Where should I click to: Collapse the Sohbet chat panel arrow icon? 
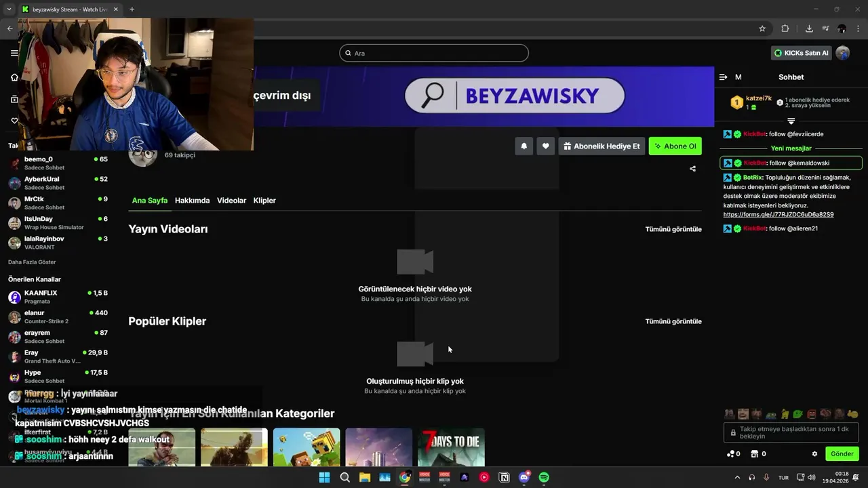pos(723,77)
